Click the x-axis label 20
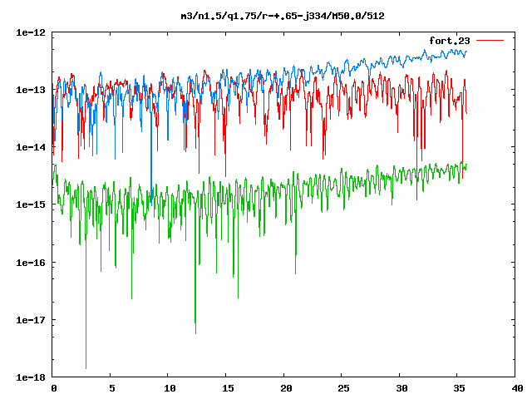The image size is (532, 399). click(x=286, y=388)
